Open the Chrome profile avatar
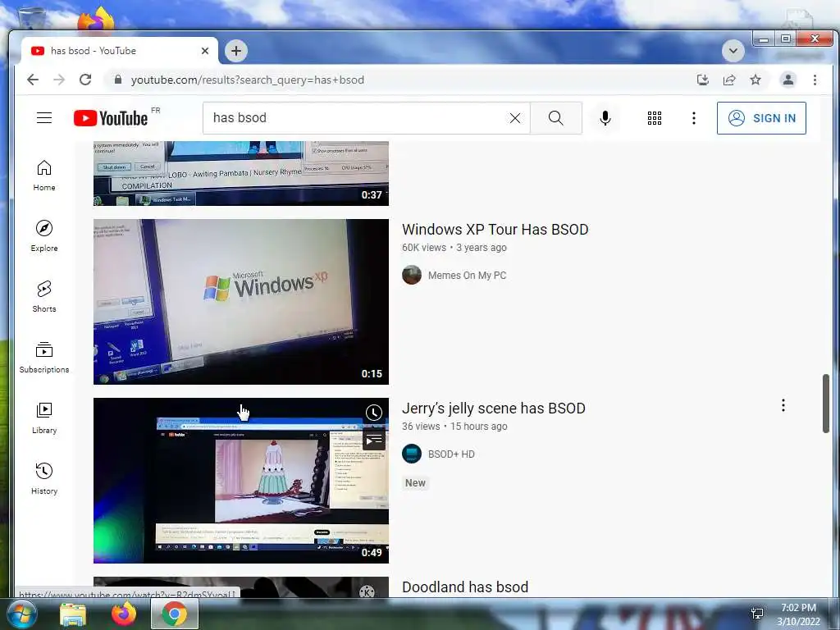The width and height of the screenshot is (840, 630). (788, 80)
